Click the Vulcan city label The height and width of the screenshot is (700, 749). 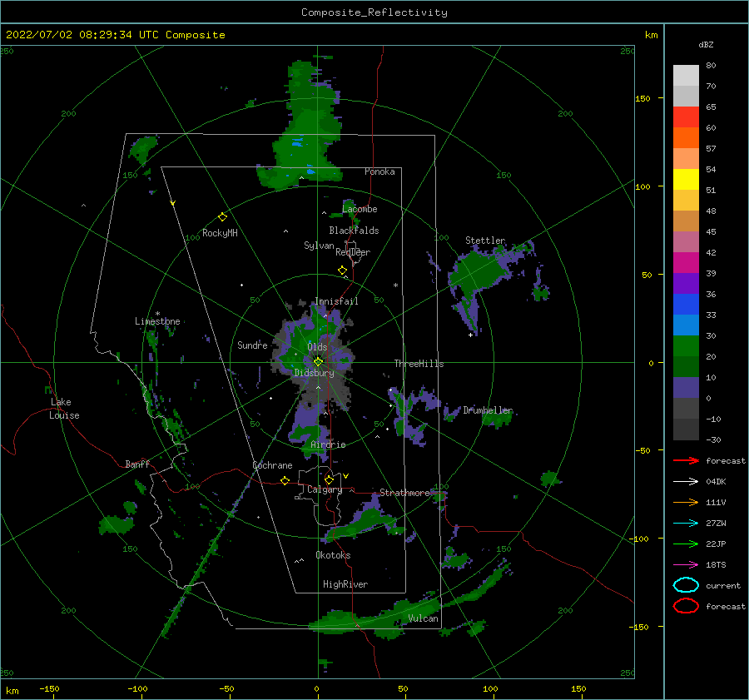coord(424,618)
